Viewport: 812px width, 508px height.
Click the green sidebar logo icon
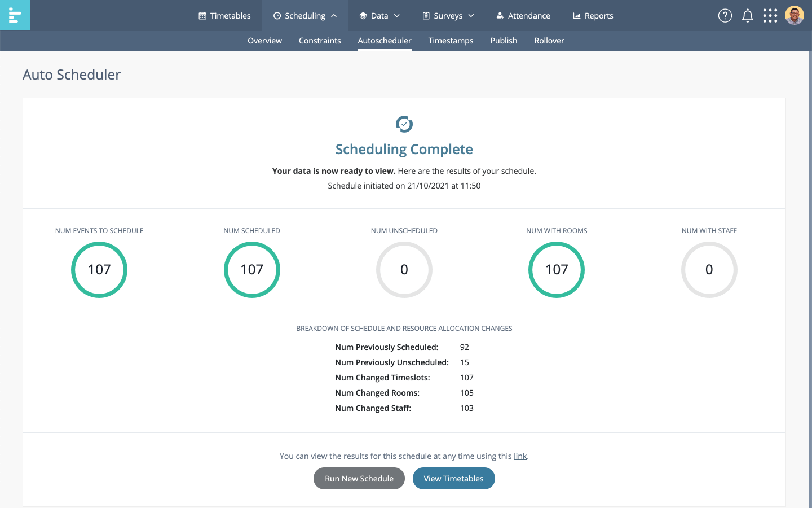tap(15, 15)
